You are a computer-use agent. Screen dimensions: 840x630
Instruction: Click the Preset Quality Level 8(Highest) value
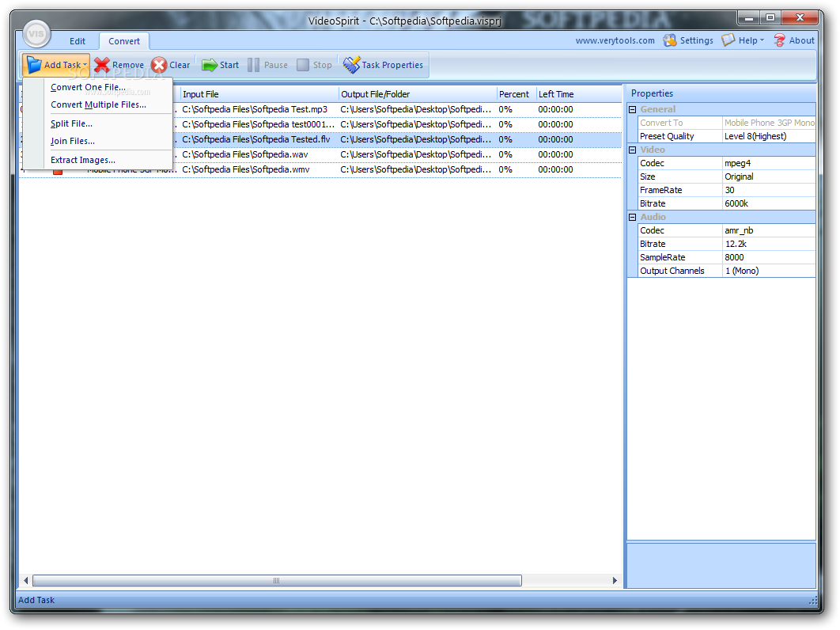pos(769,136)
